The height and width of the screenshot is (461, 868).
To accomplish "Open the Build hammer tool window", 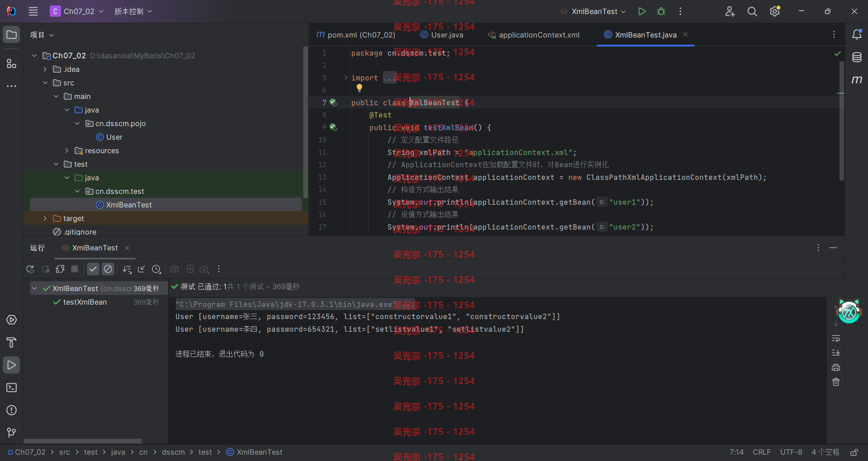I will (x=12, y=343).
